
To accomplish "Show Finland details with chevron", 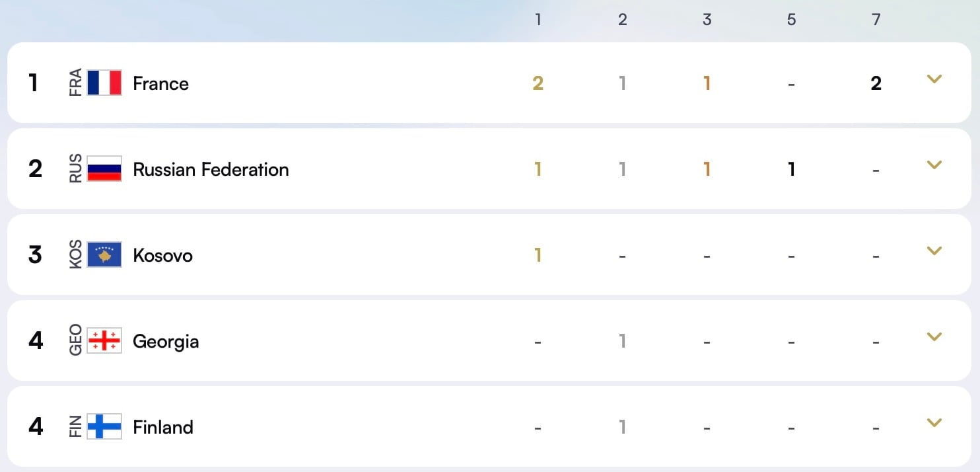I will (934, 423).
